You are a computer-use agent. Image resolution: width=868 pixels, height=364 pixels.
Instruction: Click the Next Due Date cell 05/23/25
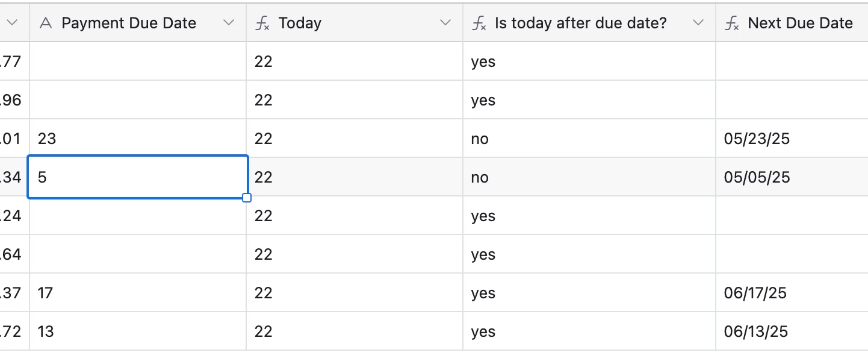pos(792,139)
